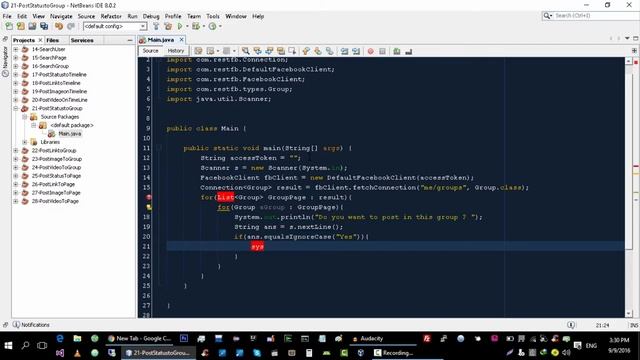Click the Uncomment code icon
The width and height of the screenshot is (640, 360).
(x=409, y=51)
